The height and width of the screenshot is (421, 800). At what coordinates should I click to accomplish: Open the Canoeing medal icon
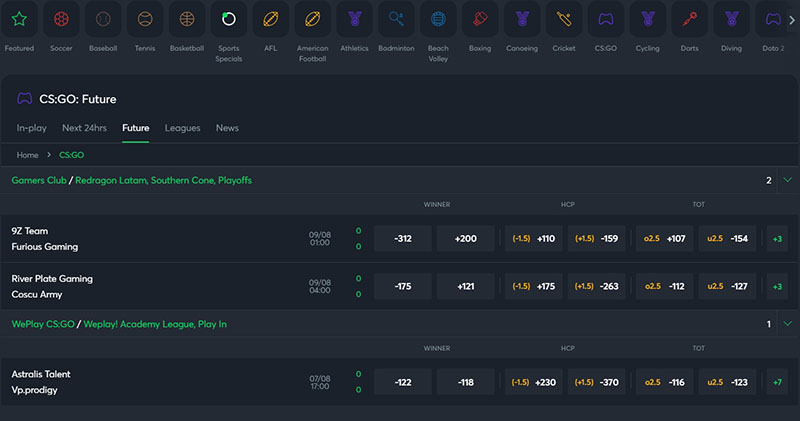point(521,19)
